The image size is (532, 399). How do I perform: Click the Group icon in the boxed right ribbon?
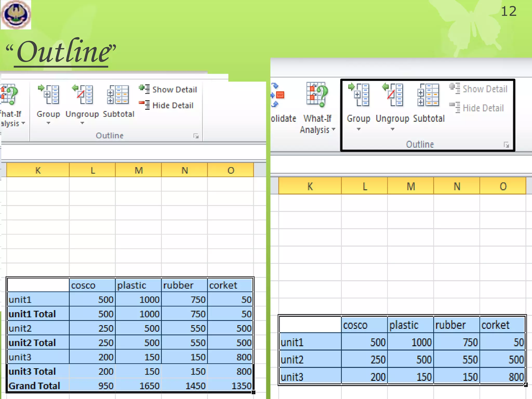[359, 95]
